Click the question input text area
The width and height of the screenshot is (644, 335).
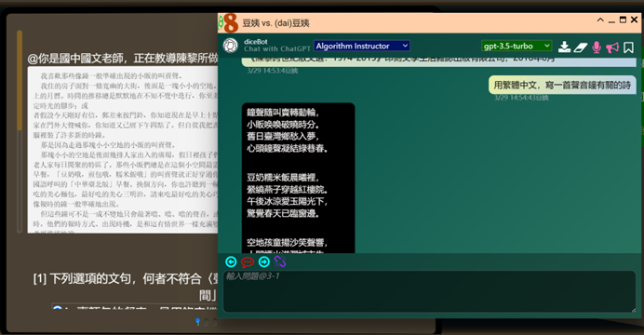[x=430, y=291]
